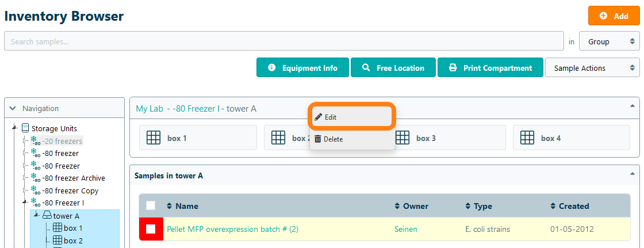Click the tower A rack icon
Image resolution: width=644 pixels, height=248 pixels.
(47, 216)
